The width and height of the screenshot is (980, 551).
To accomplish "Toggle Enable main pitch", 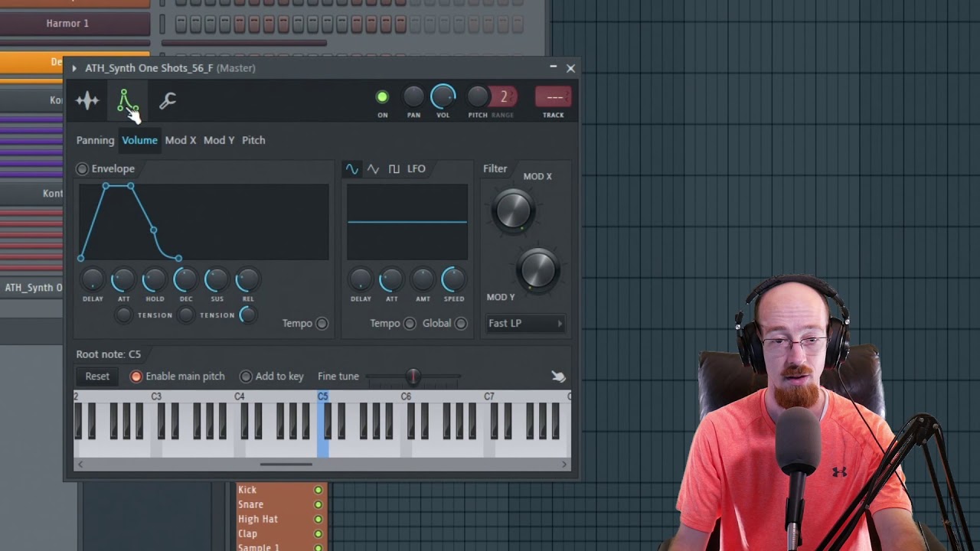I will [x=136, y=377].
